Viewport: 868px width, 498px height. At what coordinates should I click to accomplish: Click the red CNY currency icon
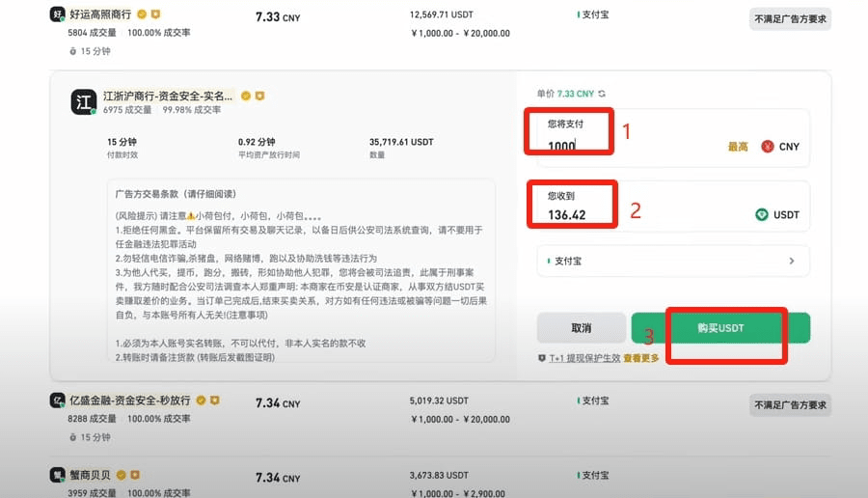coord(768,147)
